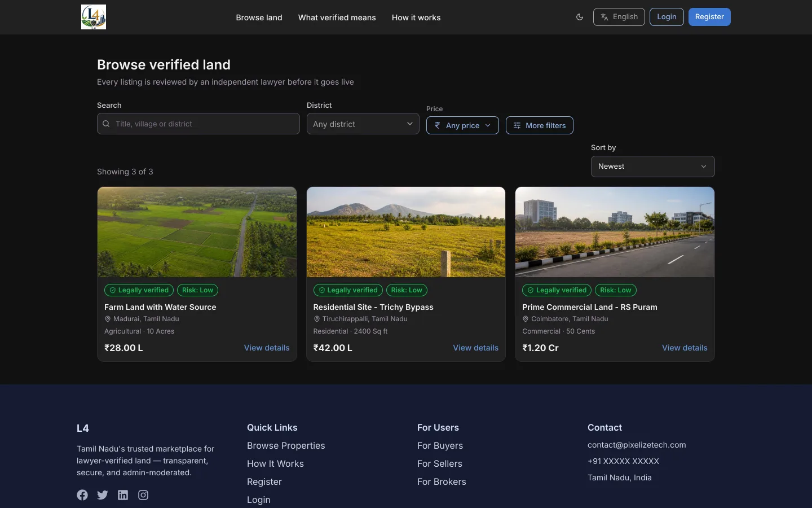Open Browse land nav item
The image size is (812, 508).
(259, 17)
